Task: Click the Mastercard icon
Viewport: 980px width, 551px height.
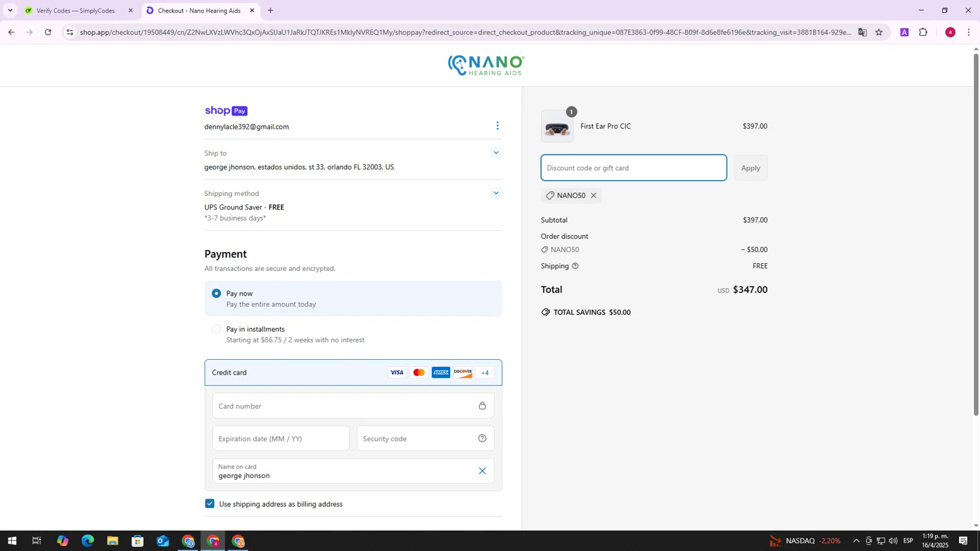Action: tap(419, 373)
